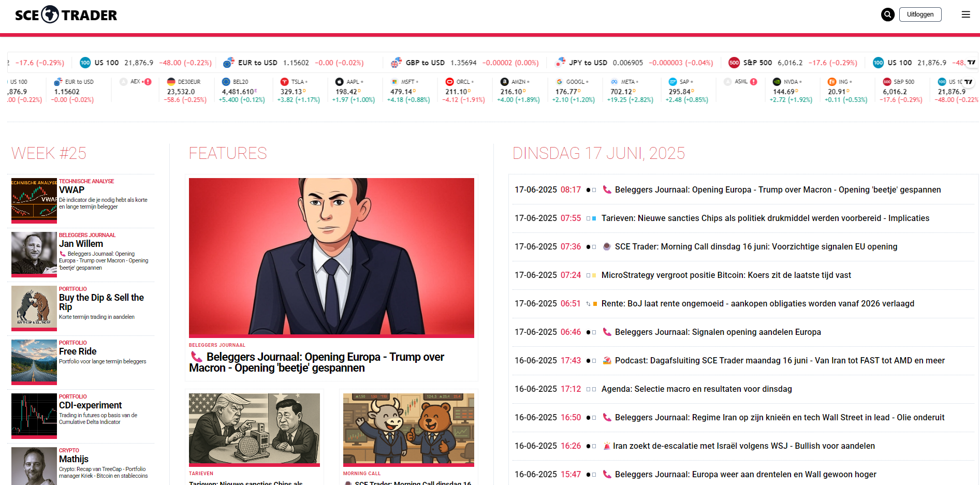Open the AMZN ticker icon

point(504,82)
